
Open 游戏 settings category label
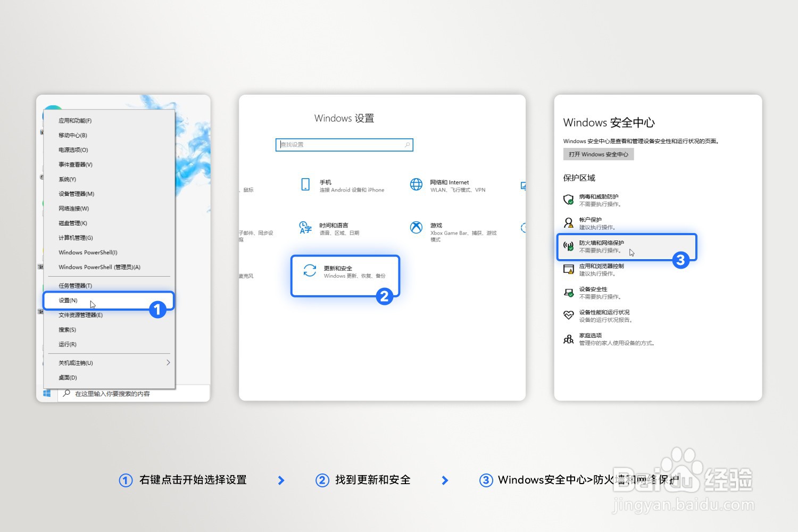click(x=436, y=226)
